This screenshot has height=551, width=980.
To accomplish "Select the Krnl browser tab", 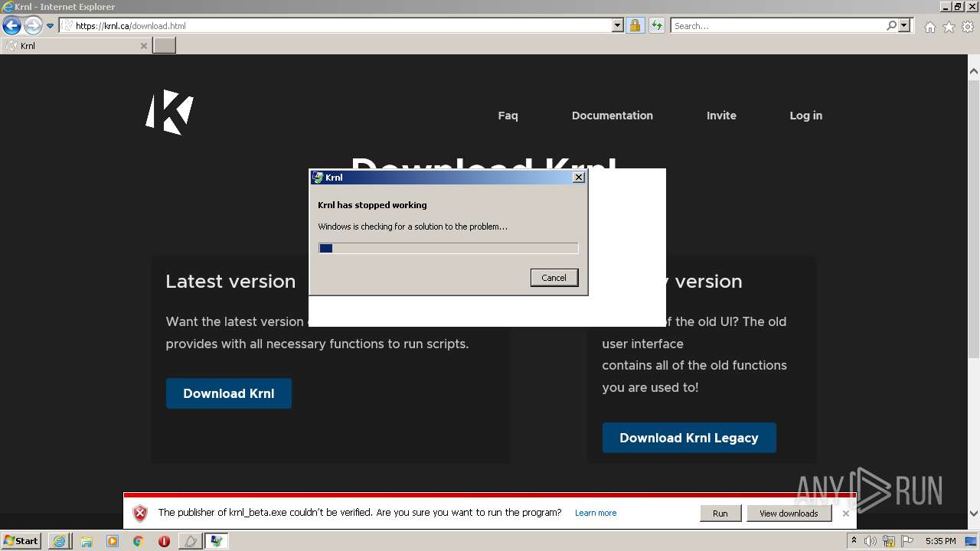I will tap(76, 46).
